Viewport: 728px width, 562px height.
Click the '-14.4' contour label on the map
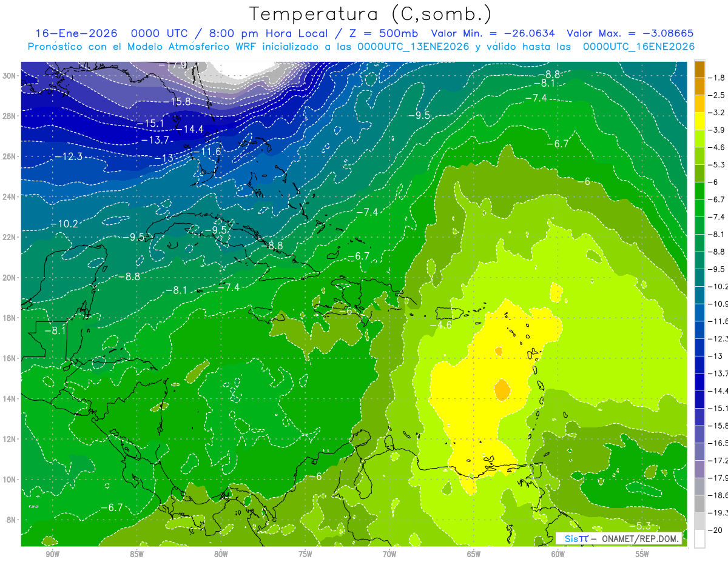(189, 129)
